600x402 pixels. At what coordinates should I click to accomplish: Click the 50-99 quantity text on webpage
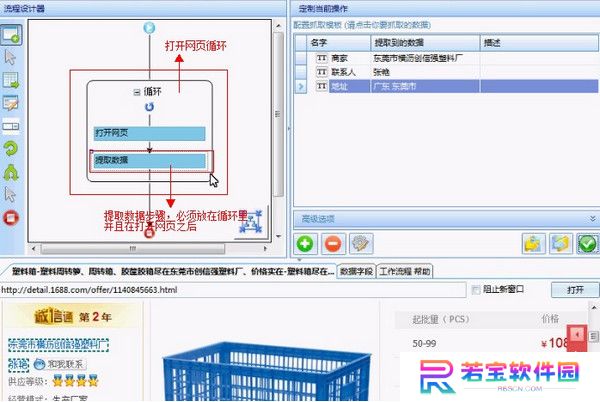[424, 343]
